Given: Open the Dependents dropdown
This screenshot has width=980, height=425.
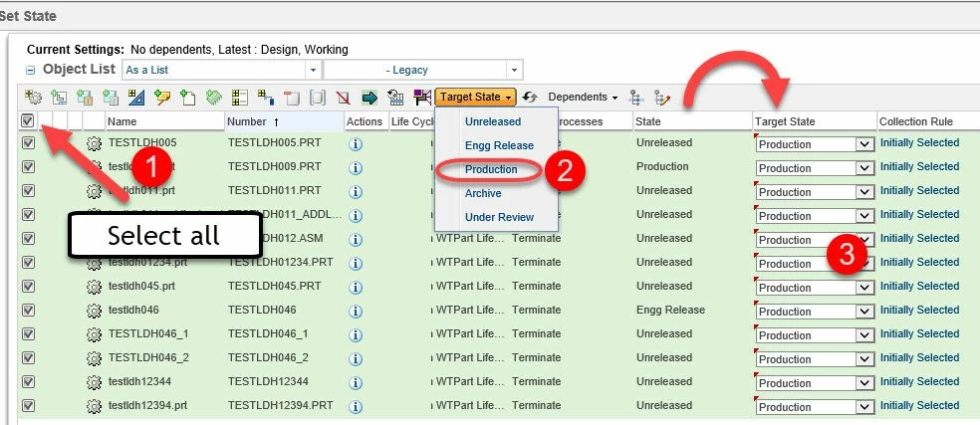Looking at the screenshot, I should pyautogui.click(x=583, y=97).
